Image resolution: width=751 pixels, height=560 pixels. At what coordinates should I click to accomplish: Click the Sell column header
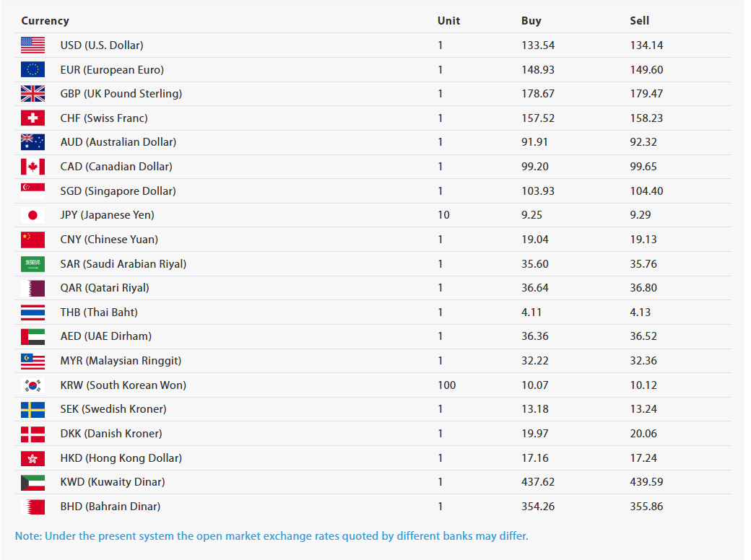click(639, 21)
